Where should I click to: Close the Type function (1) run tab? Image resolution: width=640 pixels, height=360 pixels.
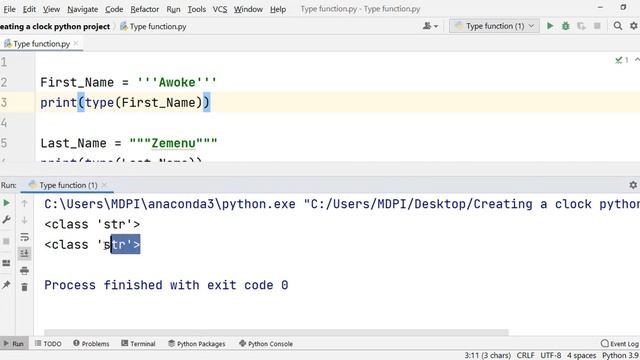(104, 185)
